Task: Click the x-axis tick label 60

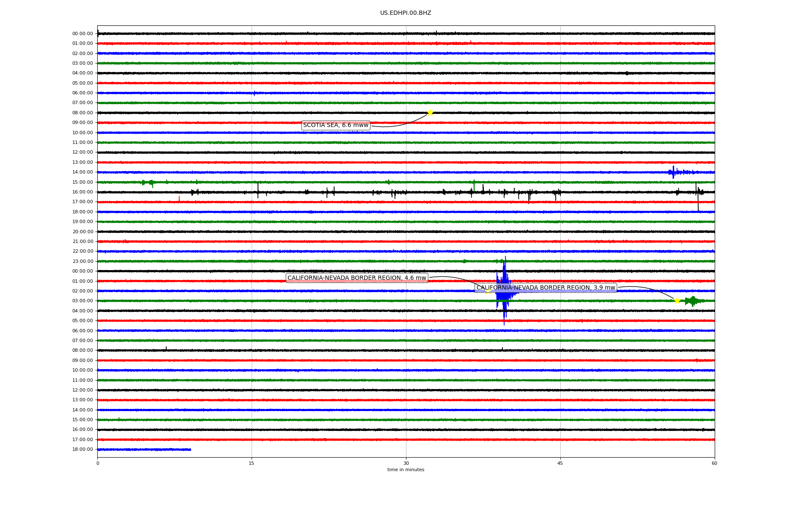Action: point(714,463)
